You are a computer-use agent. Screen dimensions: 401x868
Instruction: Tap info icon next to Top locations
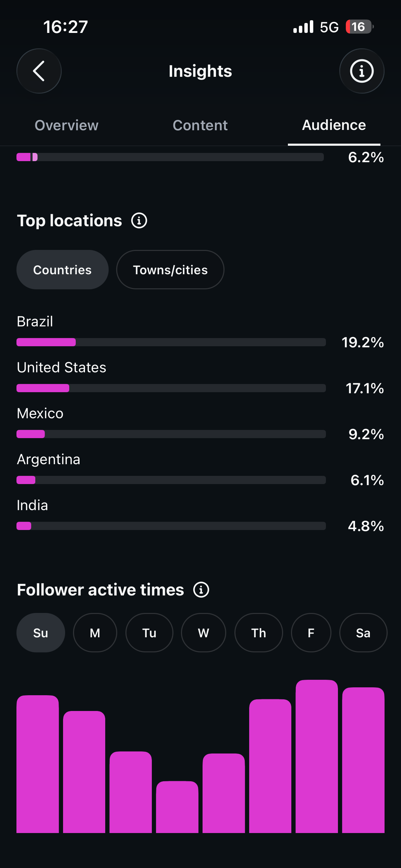pos(139,220)
